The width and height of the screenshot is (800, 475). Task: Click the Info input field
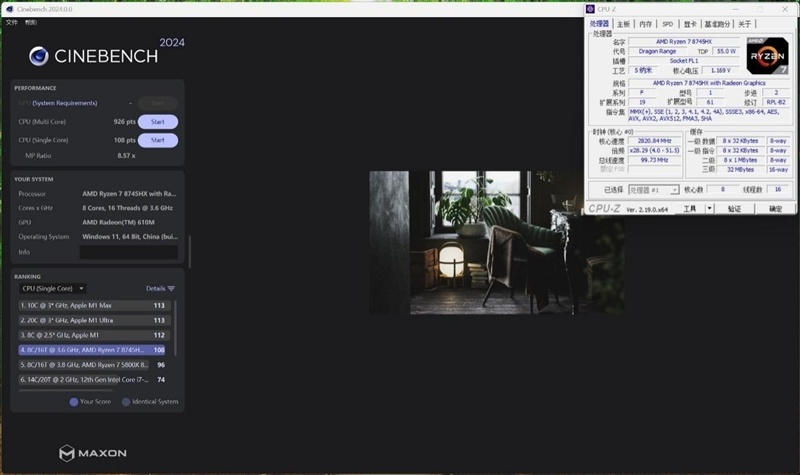tap(129, 252)
